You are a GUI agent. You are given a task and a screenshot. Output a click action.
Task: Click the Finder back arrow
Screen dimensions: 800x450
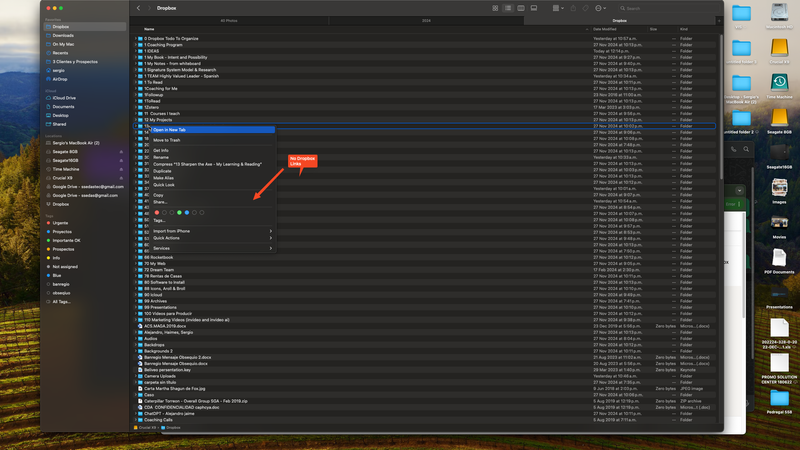138,8
